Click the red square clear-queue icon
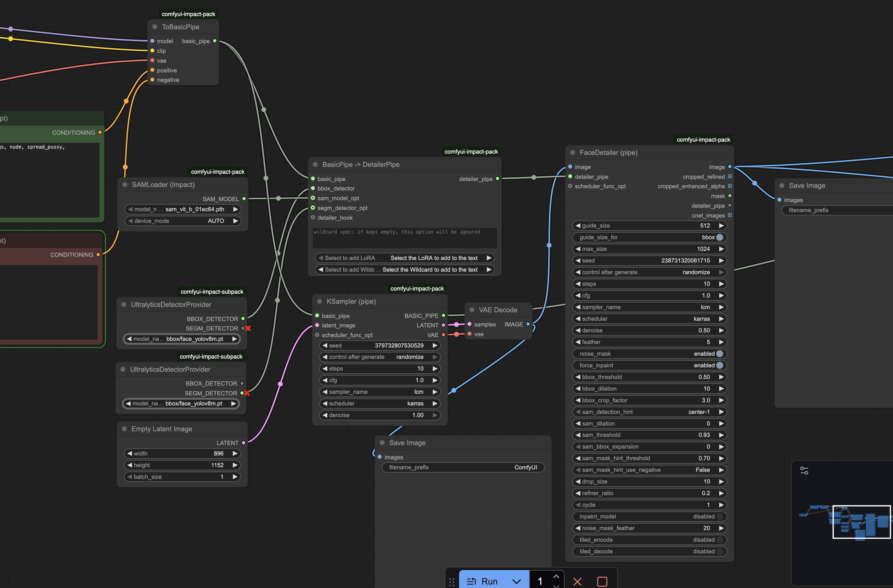 602,581
